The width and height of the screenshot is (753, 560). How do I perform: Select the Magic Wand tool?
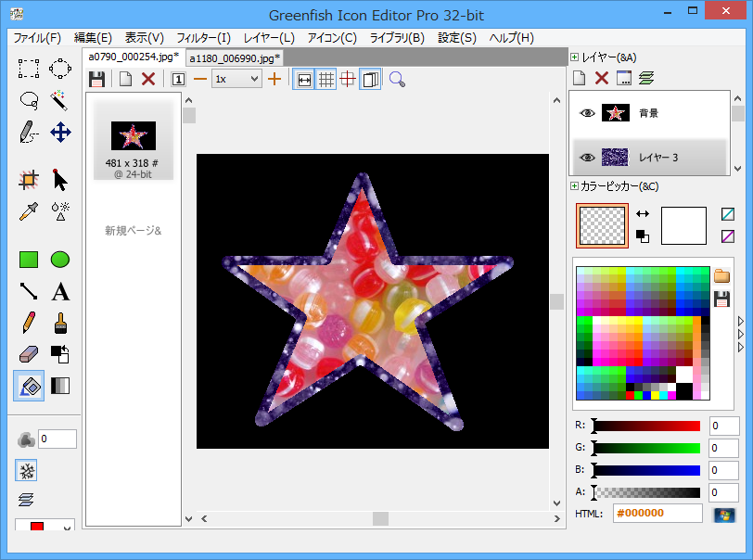pyautogui.click(x=60, y=100)
